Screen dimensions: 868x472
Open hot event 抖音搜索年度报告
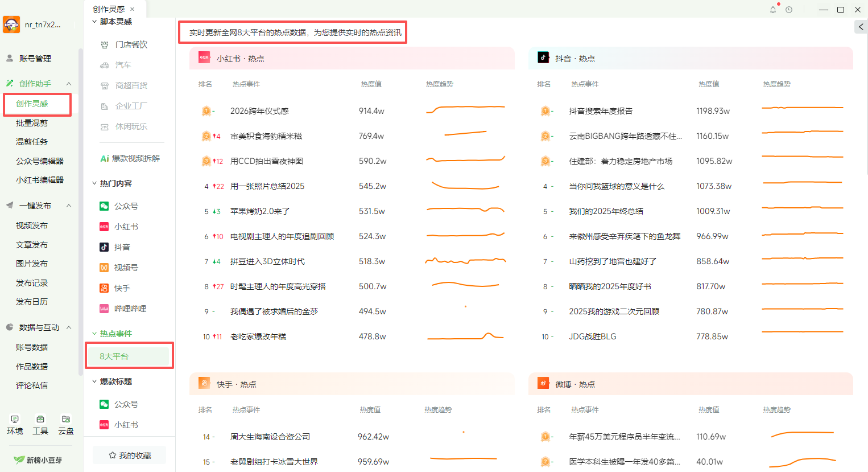(601, 111)
